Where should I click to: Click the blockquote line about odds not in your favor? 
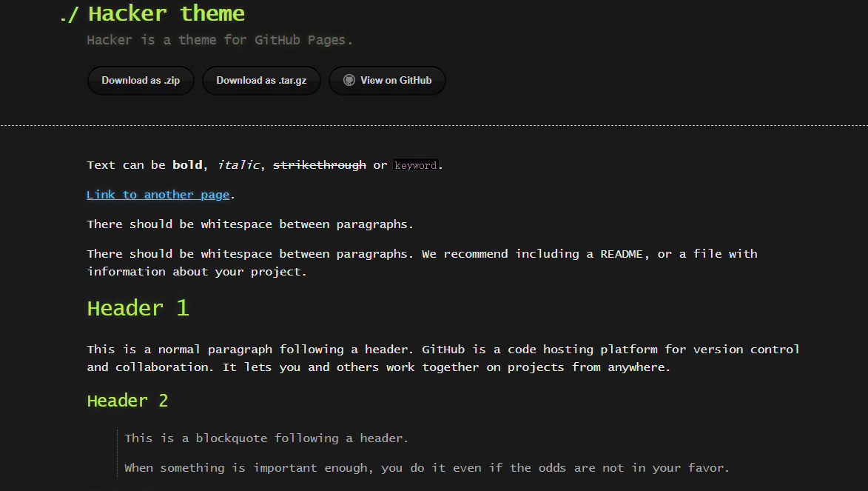pos(427,468)
